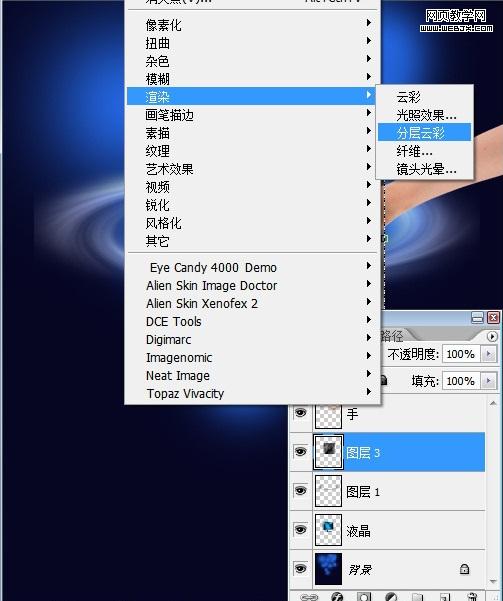Select the 图层 1 layer name
This screenshot has height=601, width=503.
tap(363, 492)
